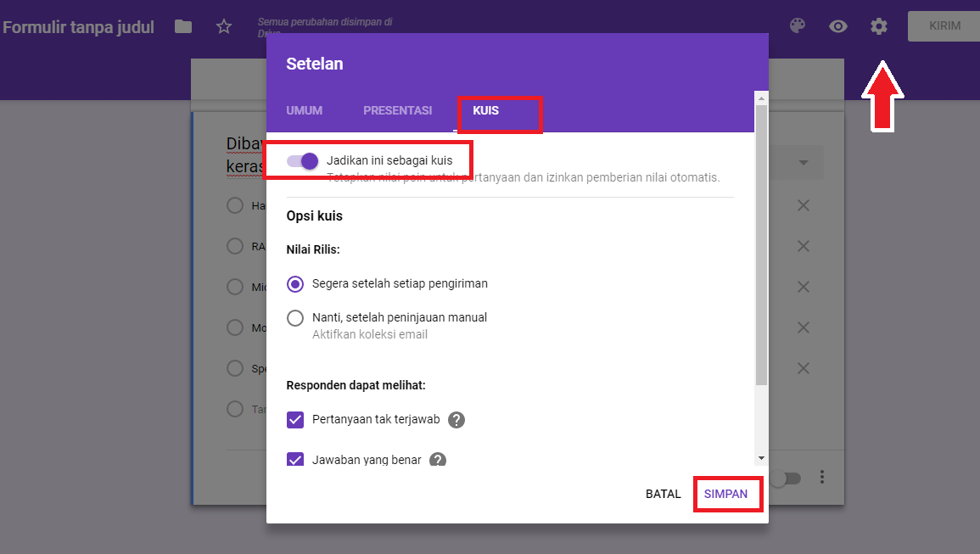Select Nanti, setelah peninjauan manual option
This screenshot has height=554, width=980.
click(295, 318)
